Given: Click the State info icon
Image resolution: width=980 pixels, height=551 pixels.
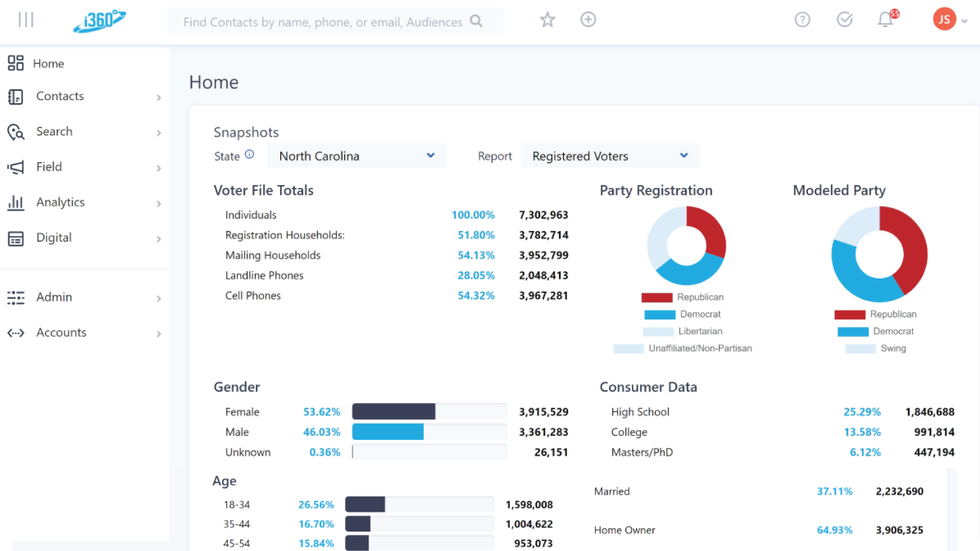Looking at the screenshot, I should (250, 155).
